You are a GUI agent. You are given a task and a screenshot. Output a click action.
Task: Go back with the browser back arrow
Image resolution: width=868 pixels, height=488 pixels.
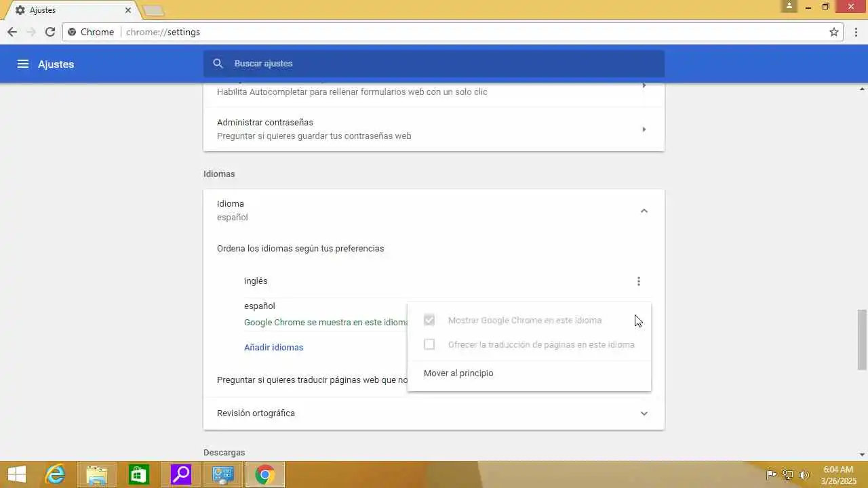click(12, 32)
